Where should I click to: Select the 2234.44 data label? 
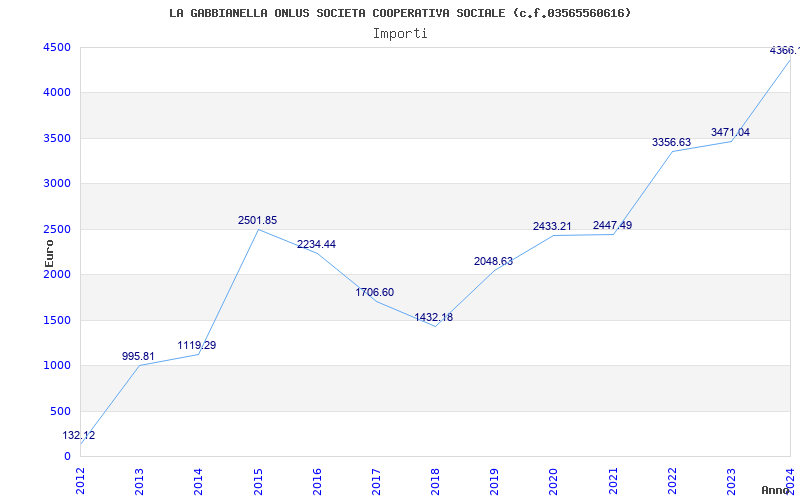(x=316, y=244)
